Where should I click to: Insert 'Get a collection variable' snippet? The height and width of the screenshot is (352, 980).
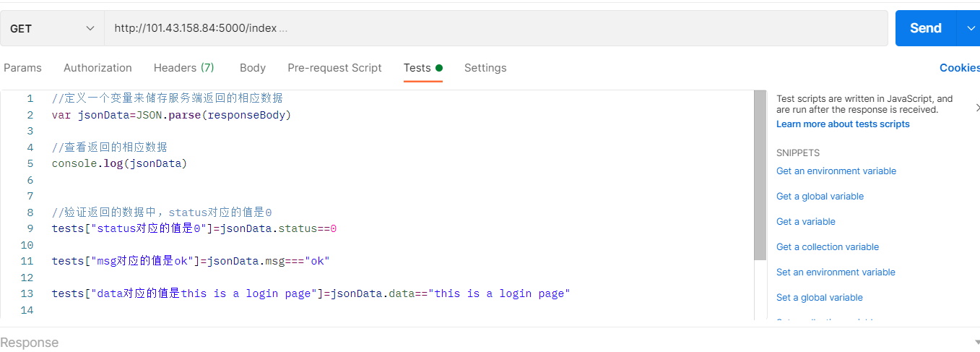[827, 247]
